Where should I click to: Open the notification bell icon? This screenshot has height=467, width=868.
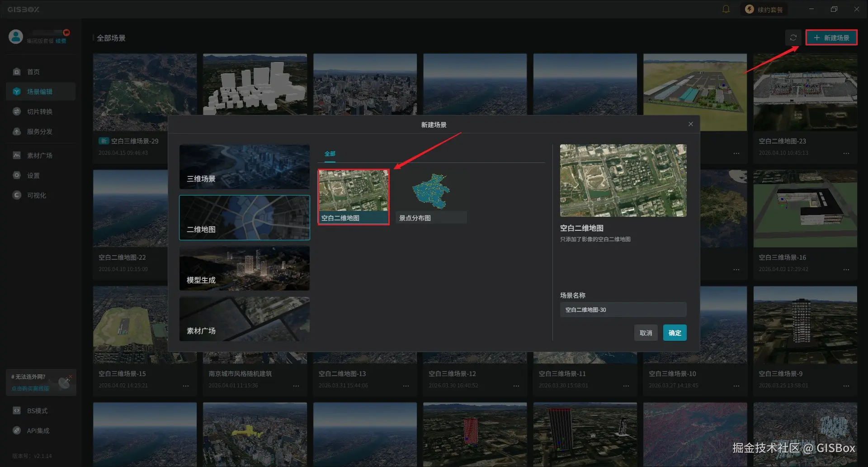726,9
